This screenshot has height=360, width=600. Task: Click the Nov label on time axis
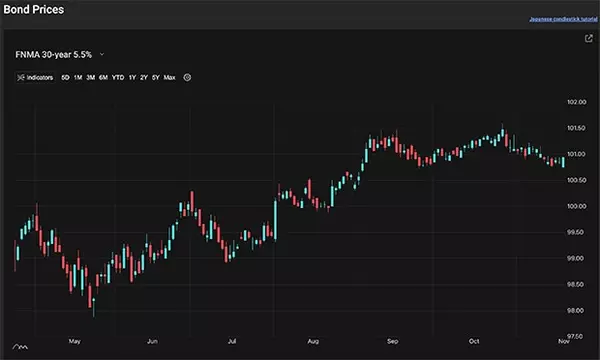point(563,341)
